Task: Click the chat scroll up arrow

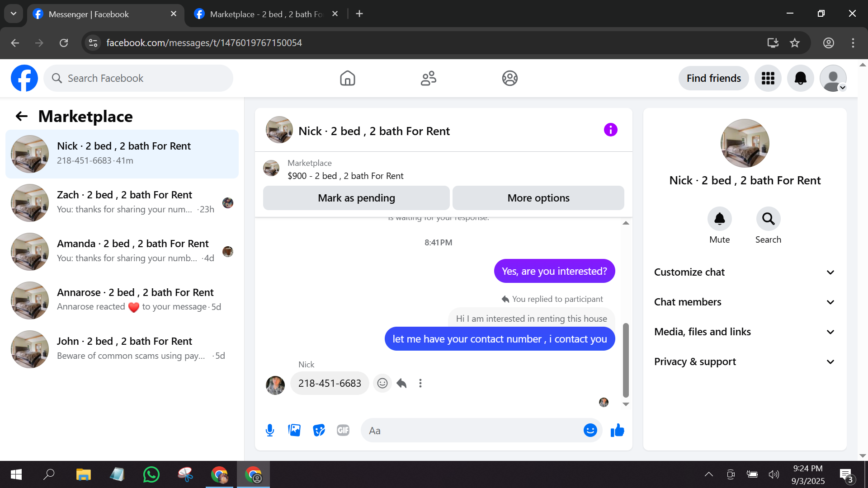Action: 626,223
